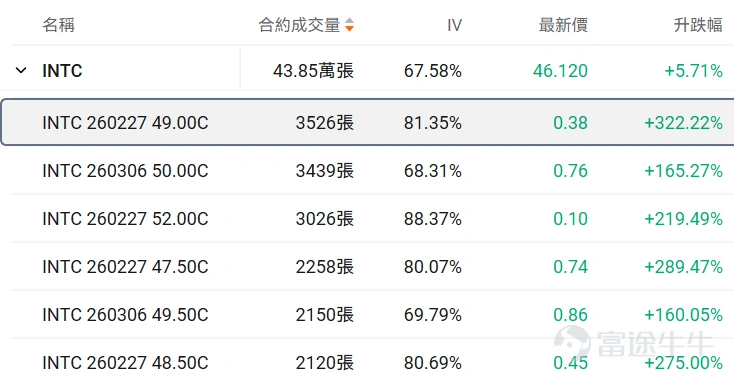734x380 pixels.
Task: Click IV 80.07% cell
Action: point(433,267)
